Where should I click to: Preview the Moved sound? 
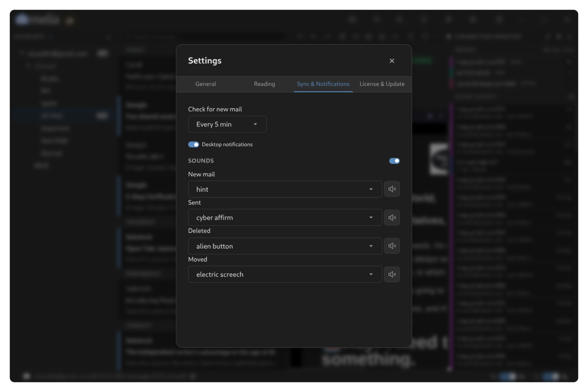(392, 274)
